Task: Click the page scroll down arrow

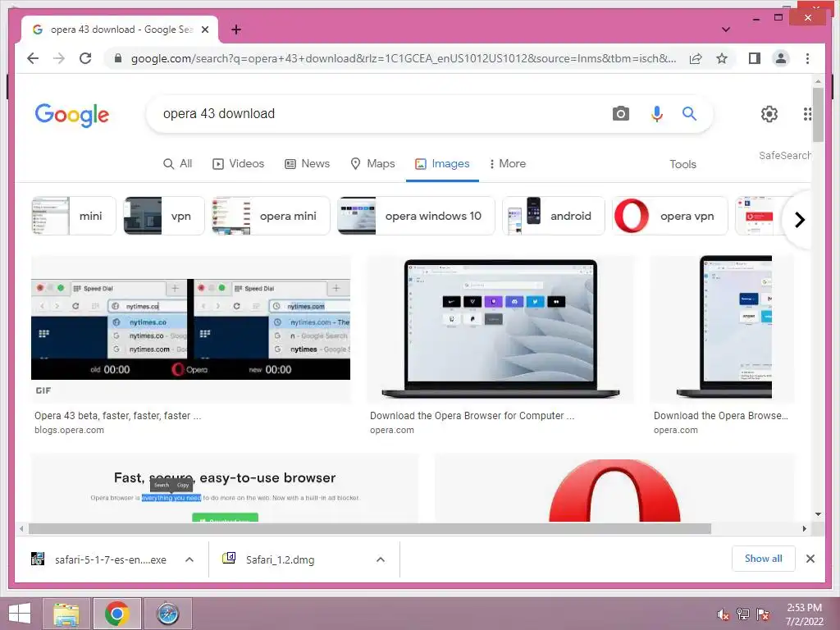Action: pyautogui.click(x=818, y=514)
